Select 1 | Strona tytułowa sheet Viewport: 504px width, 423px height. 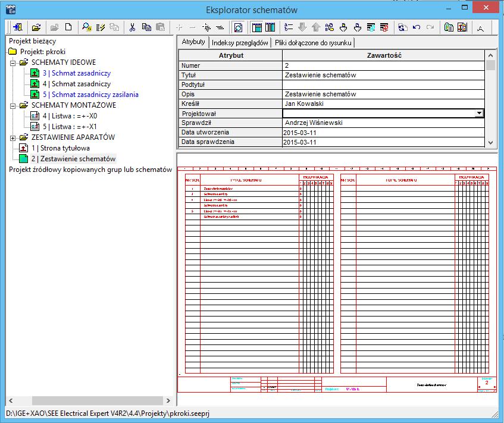pos(61,148)
